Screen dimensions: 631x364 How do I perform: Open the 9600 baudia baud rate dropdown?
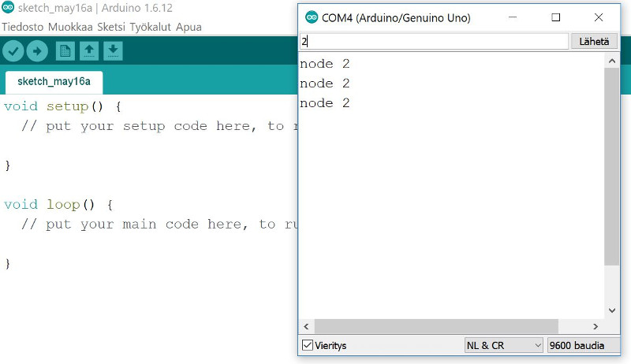point(583,345)
